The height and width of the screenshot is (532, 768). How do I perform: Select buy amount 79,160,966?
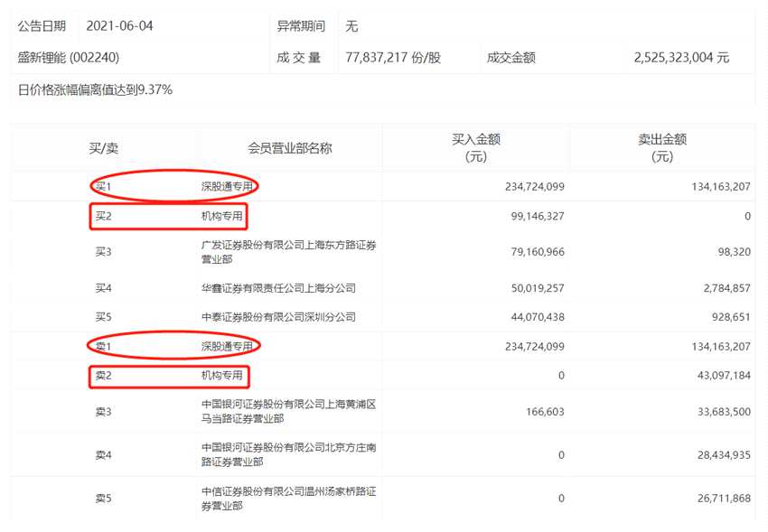(x=538, y=252)
